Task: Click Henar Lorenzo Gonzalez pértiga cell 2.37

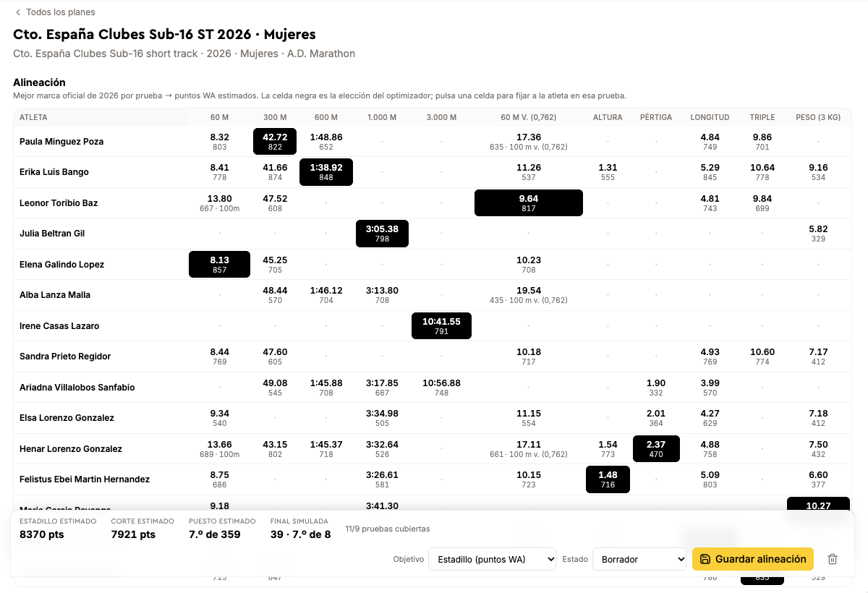Action: coord(656,448)
